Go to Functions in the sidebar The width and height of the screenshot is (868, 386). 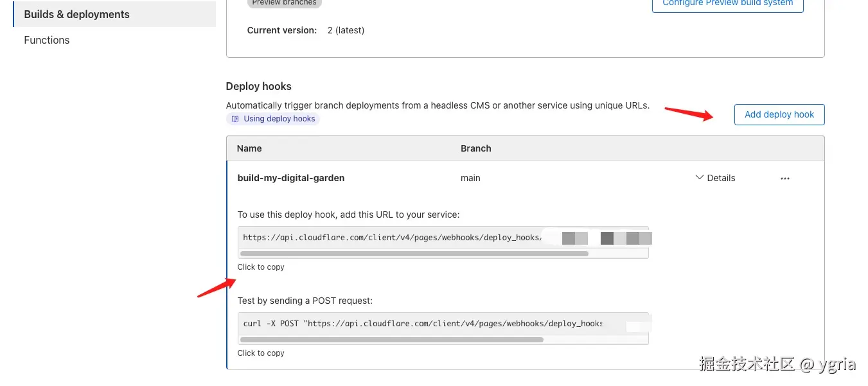[x=47, y=40]
